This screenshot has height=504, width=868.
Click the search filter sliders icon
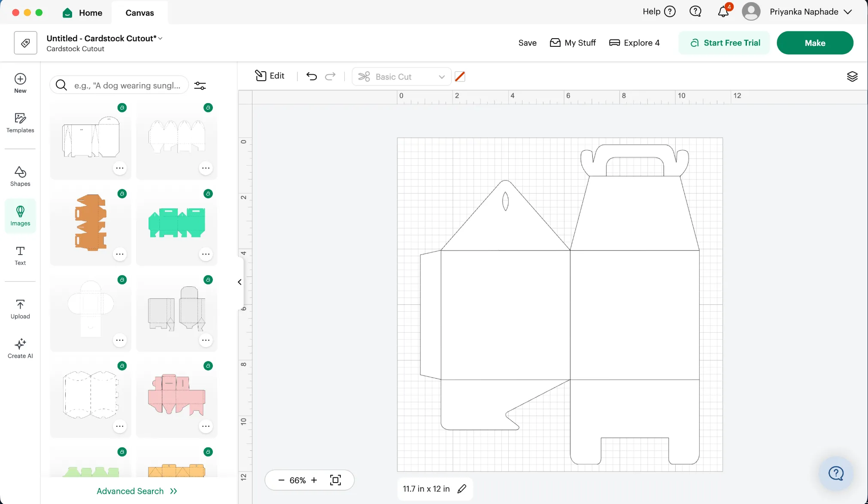coord(200,85)
